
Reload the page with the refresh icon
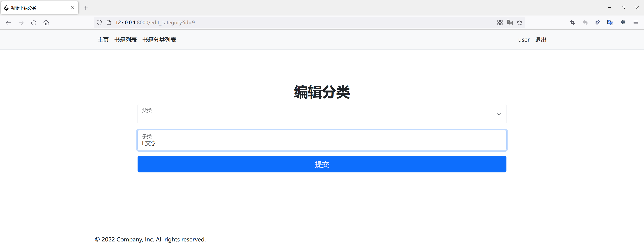[34, 23]
